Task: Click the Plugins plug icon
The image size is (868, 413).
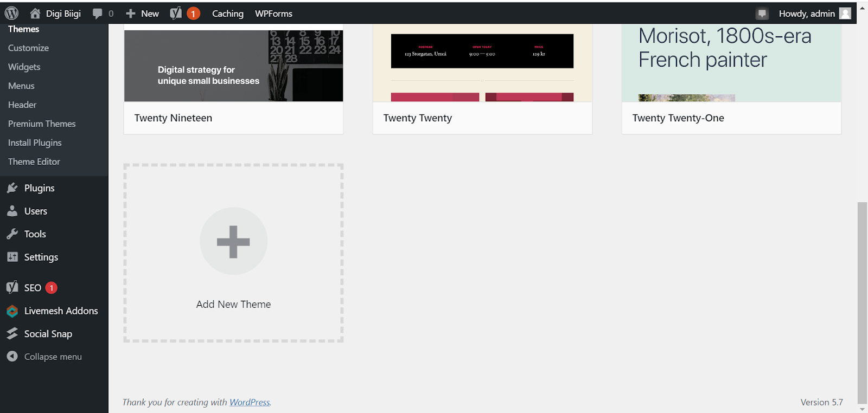Action: point(12,188)
